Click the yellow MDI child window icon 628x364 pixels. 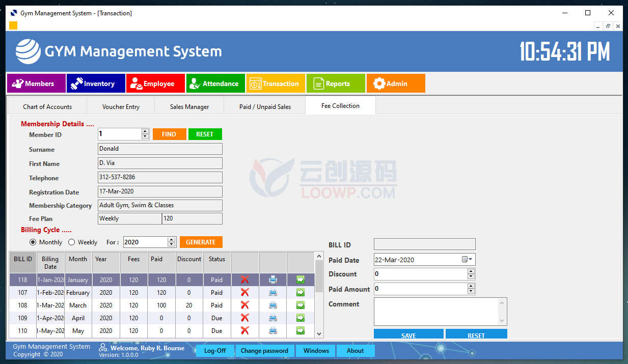(13, 25)
